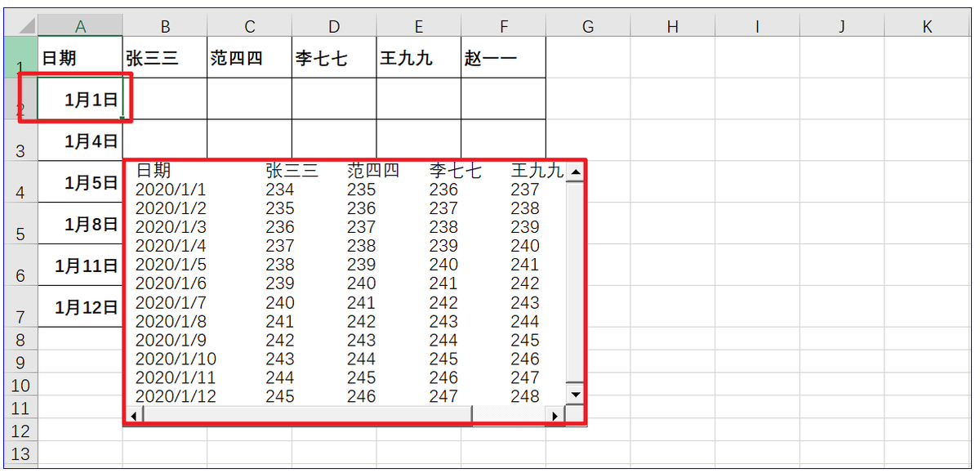The height and width of the screenshot is (473, 980).
Task: Click cell E1 containing 王九九
Action: tap(419, 57)
